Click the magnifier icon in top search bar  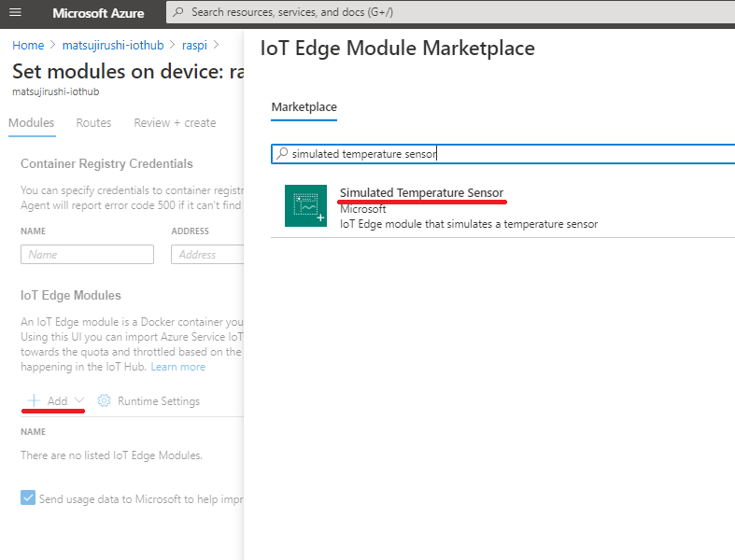178,12
